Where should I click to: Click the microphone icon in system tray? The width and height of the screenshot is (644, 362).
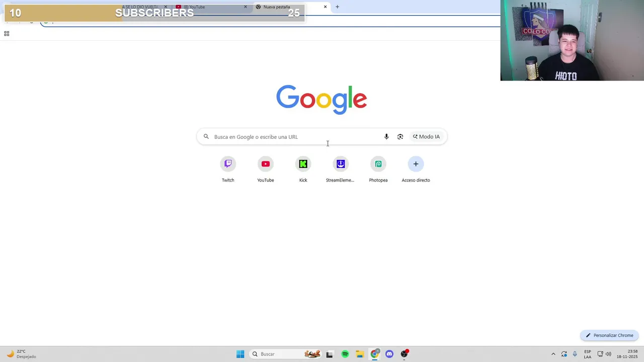pos(575,354)
